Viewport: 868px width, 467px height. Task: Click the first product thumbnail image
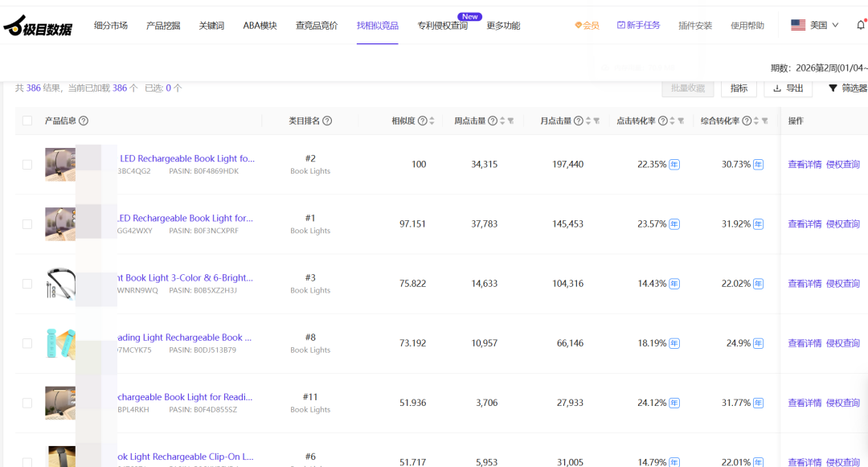[x=60, y=164]
